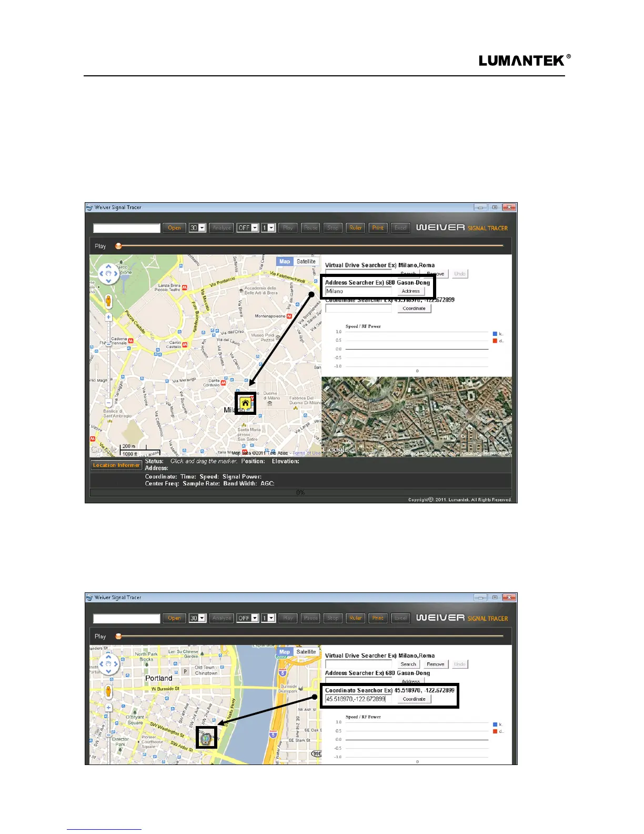Switch to Satellite view in Milano window
The image size is (644, 834).
[x=306, y=261]
